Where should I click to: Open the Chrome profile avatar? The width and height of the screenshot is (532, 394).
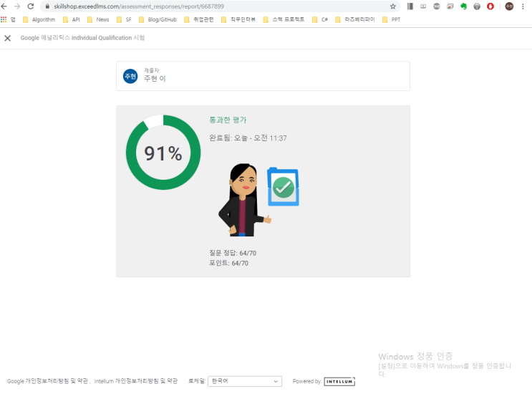tap(509, 6)
